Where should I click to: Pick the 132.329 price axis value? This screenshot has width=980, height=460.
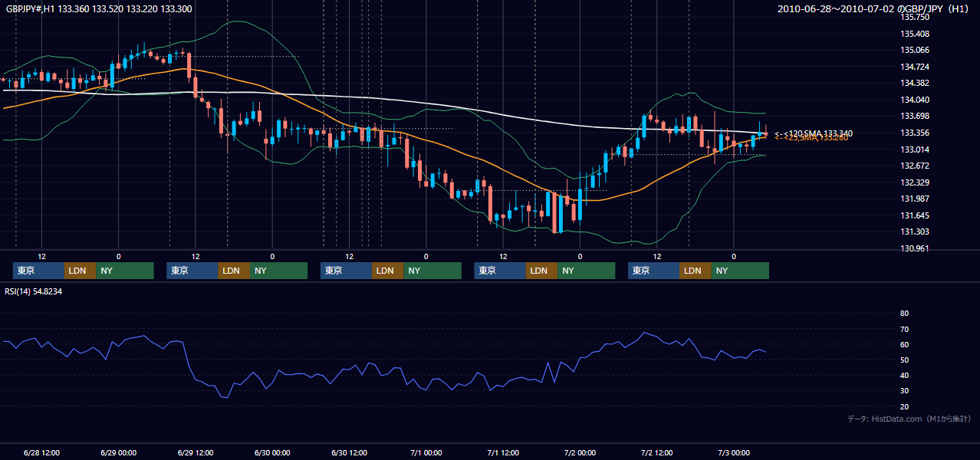click(915, 182)
